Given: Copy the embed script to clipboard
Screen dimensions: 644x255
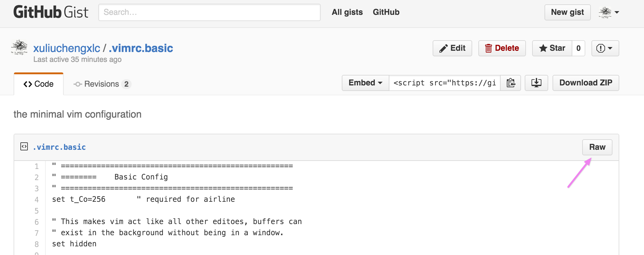Looking at the screenshot, I should click(x=511, y=83).
